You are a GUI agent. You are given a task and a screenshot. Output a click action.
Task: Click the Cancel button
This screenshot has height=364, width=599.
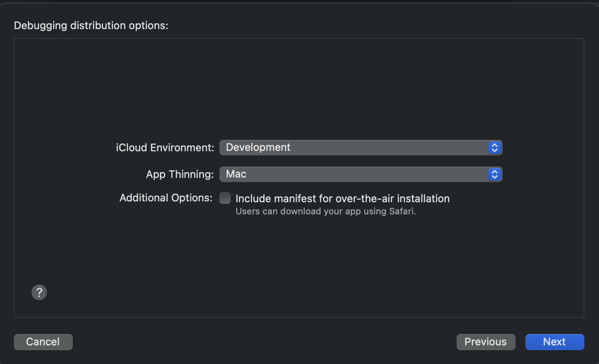[43, 342]
